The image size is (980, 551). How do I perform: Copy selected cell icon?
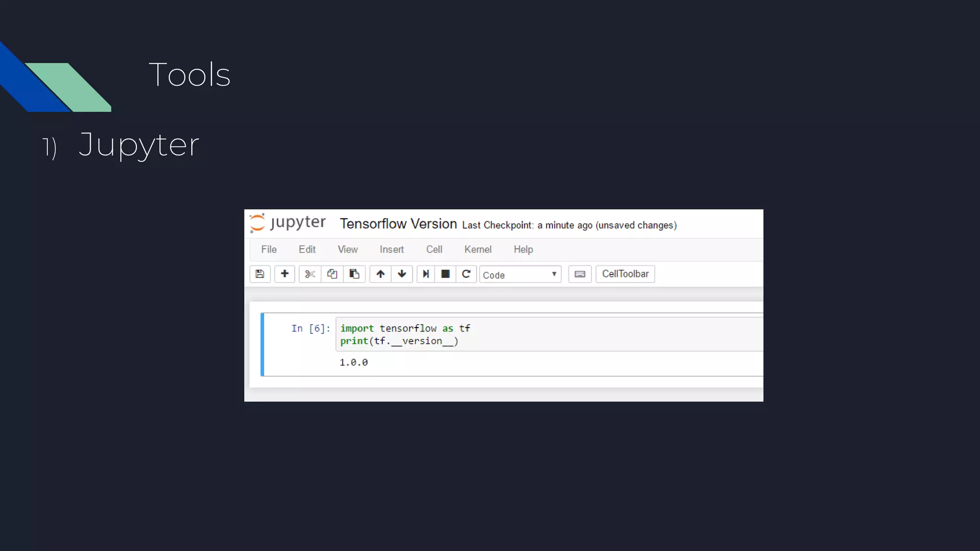(x=332, y=274)
